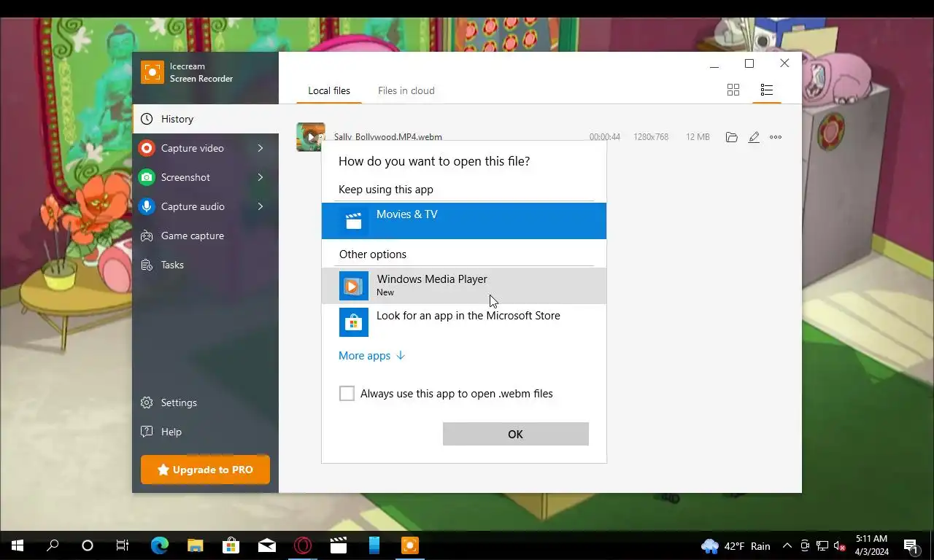Click the Help question mark icon
The image size is (934, 560).
pyautogui.click(x=147, y=432)
